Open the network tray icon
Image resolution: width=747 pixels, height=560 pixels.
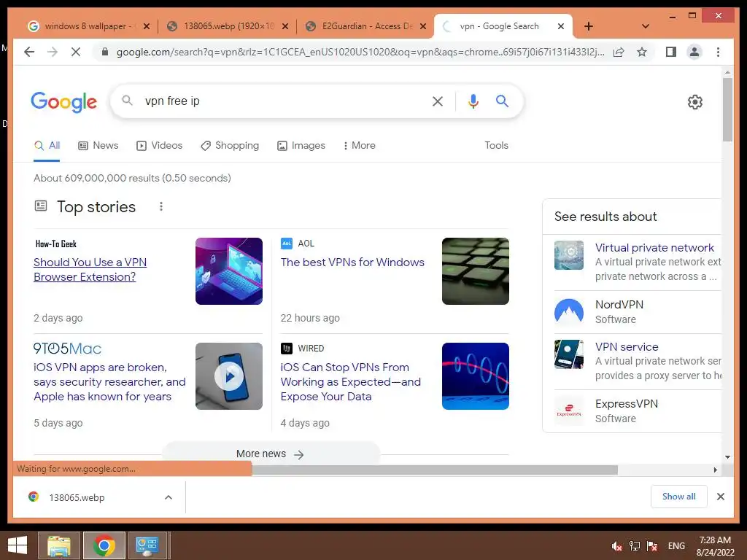click(634, 546)
